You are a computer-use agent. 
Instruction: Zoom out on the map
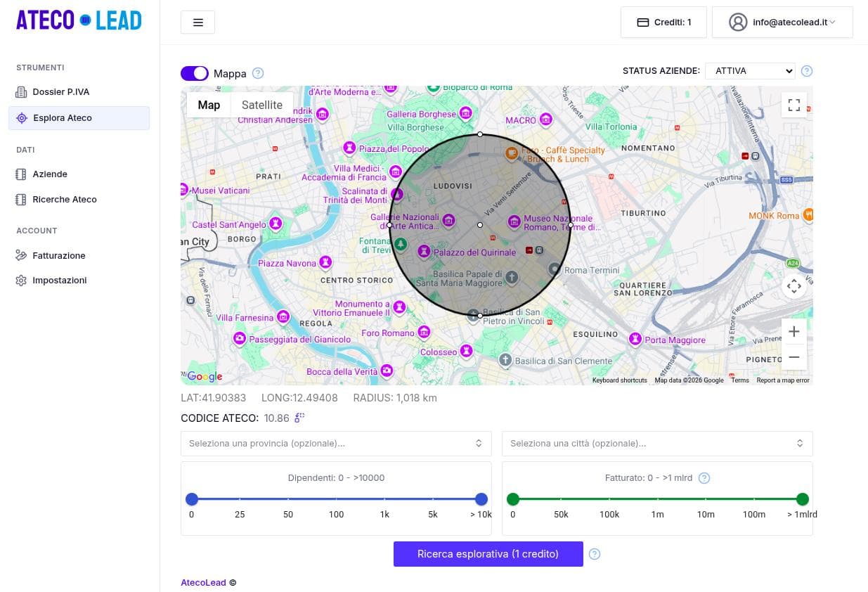(x=793, y=357)
